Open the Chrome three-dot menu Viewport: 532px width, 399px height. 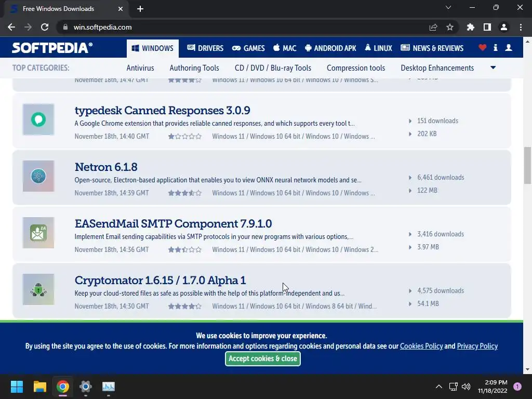pos(521,27)
